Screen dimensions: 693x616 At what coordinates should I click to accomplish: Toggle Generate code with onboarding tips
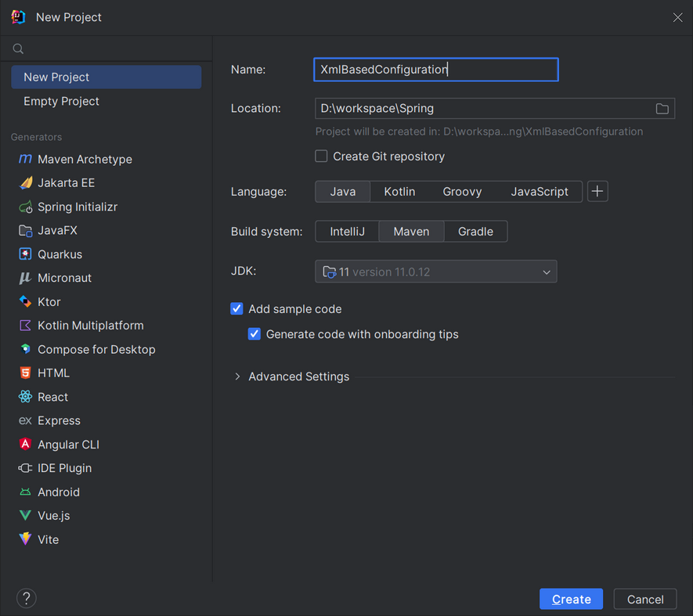[x=254, y=334]
